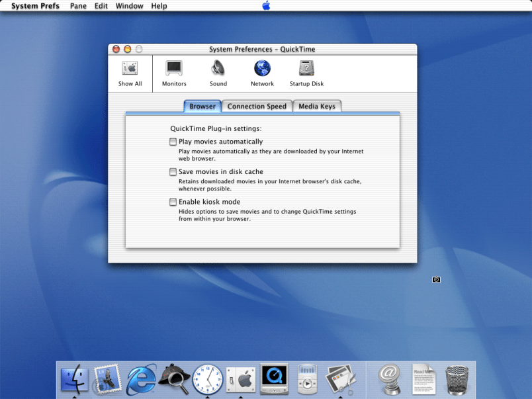This screenshot has height=399, width=532.
Task: Open Internet Explorer from the dock
Action: click(141, 379)
